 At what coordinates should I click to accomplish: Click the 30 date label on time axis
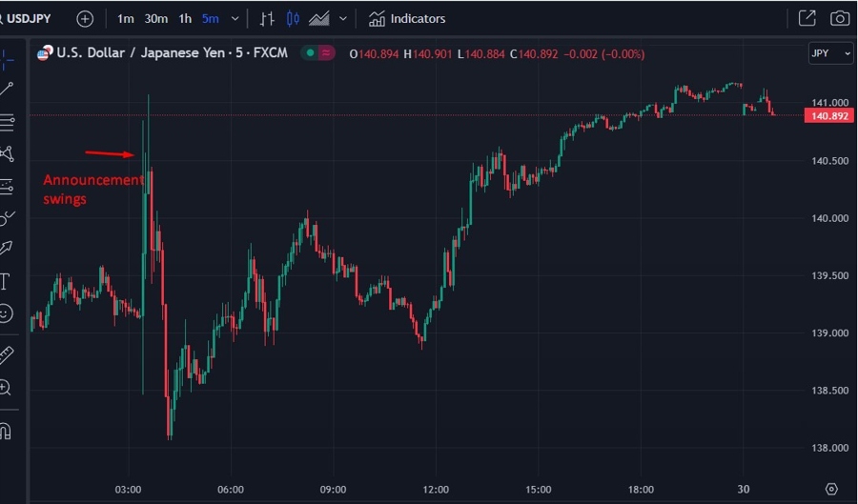click(x=743, y=490)
